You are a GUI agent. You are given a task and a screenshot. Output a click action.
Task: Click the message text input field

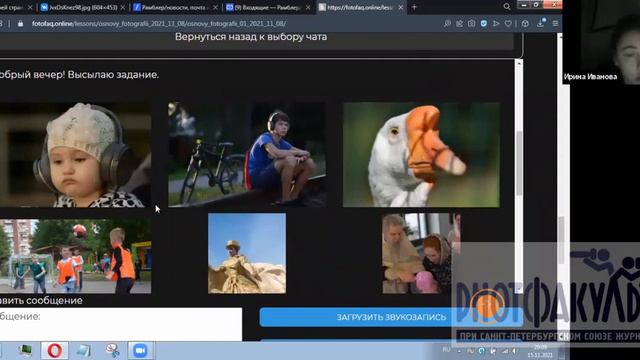pyautogui.click(x=120, y=324)
